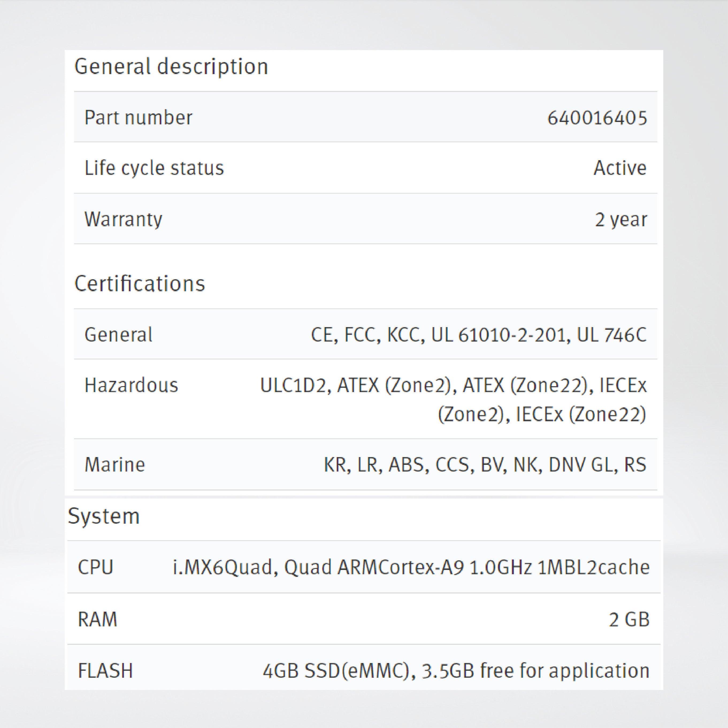Select the i.MX6Quad CPU description

tap(411, 567)
